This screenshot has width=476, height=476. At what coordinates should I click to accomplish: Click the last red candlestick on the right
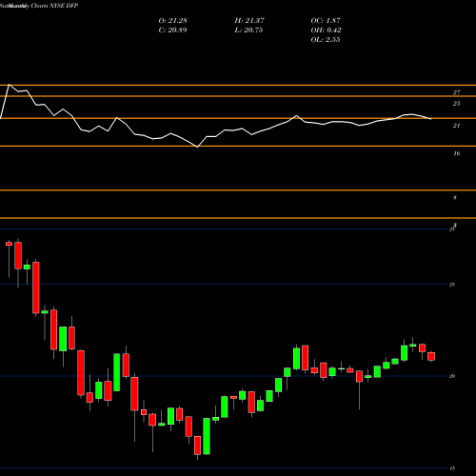pos(431,356)
